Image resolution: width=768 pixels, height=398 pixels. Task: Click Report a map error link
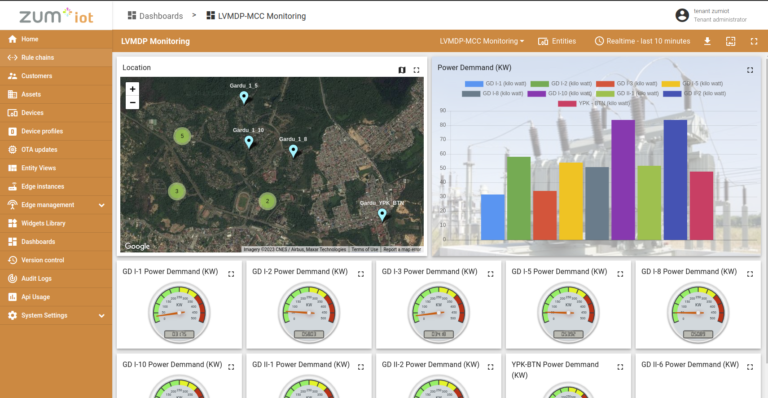tap(402, 249)
